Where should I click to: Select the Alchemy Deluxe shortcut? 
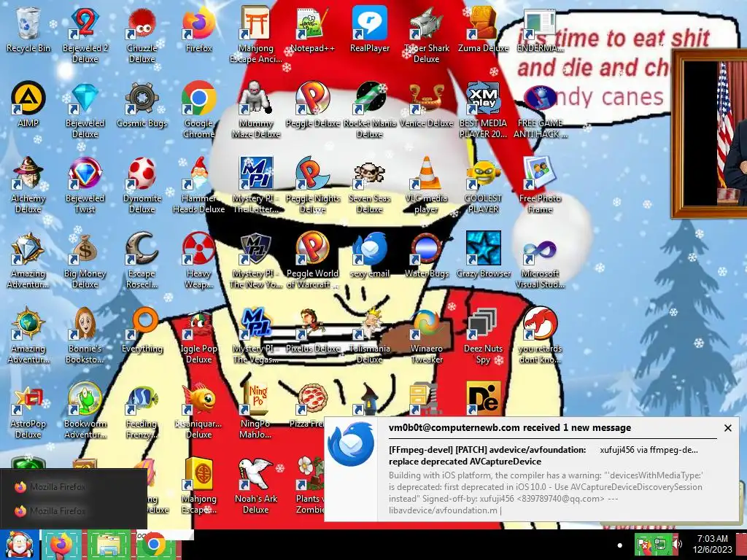tap(28, 184)
